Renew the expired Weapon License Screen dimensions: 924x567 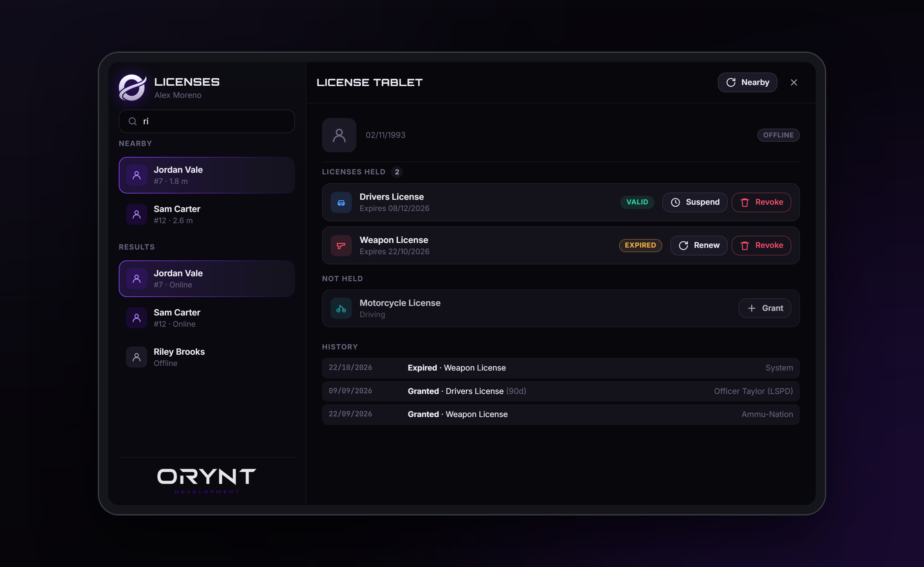point(698,246)
